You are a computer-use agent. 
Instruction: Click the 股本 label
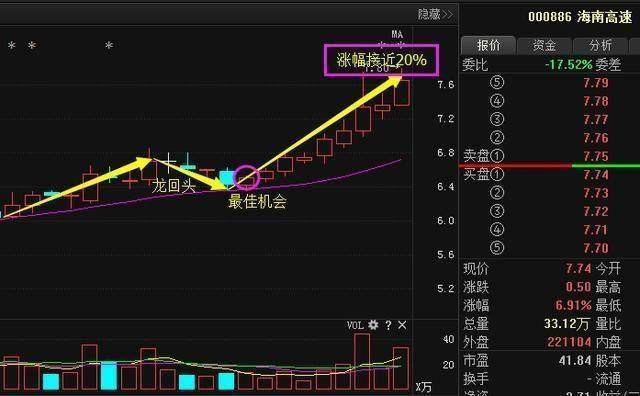pos(608,360)
